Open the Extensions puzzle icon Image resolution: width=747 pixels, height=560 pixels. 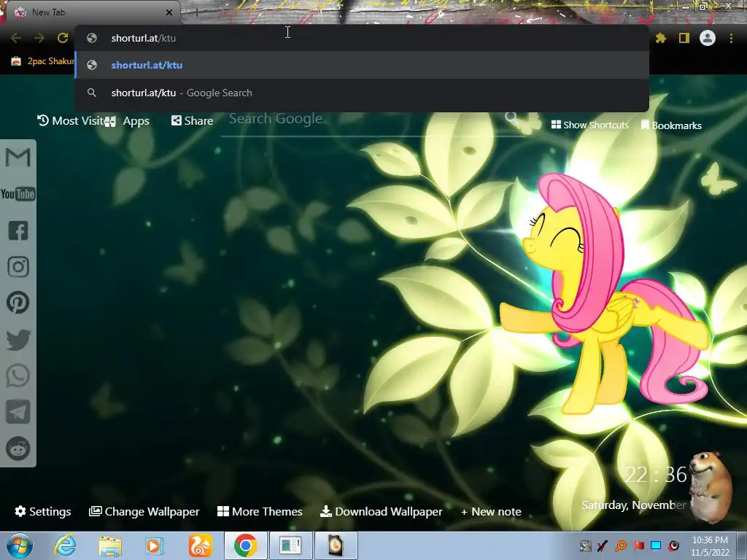coord(660,38)
